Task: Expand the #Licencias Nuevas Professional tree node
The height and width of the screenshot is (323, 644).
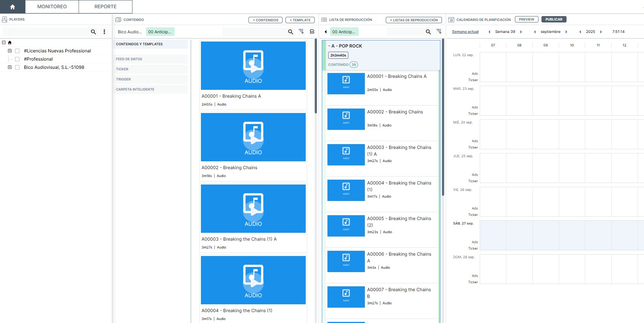Action: (10, 51)
